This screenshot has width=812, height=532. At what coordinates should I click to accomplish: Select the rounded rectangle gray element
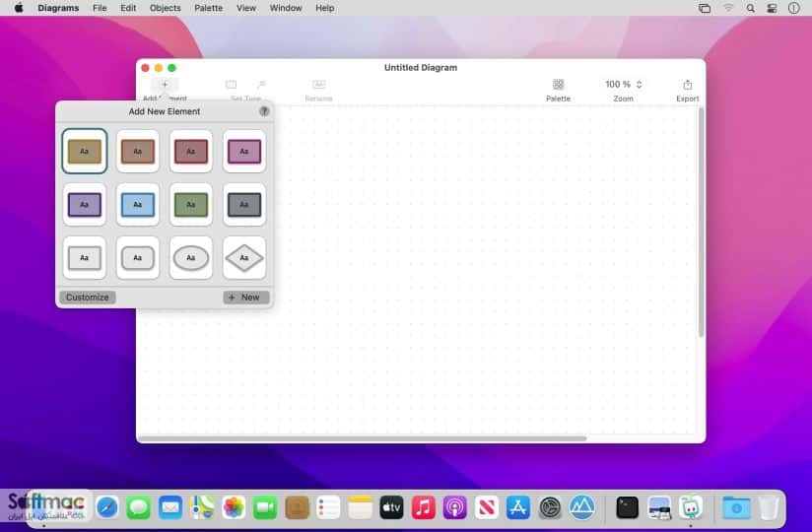pyautogui.click(x=138, y=258)
